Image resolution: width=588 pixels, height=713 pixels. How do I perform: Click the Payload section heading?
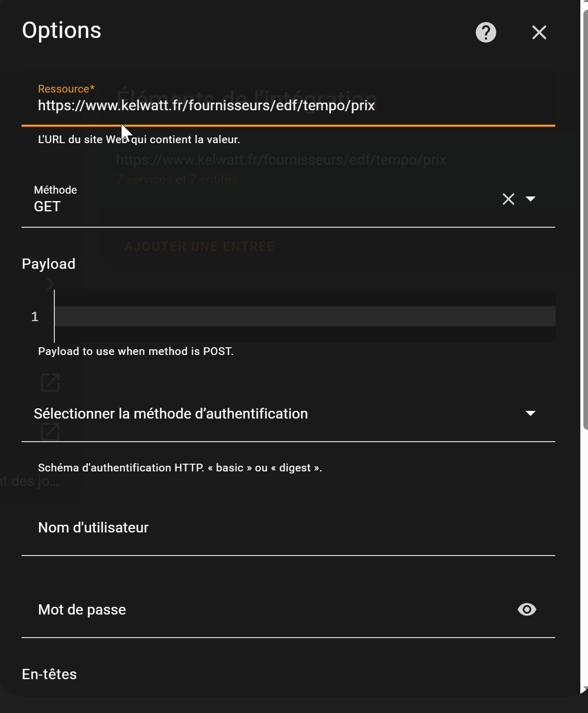49,264
